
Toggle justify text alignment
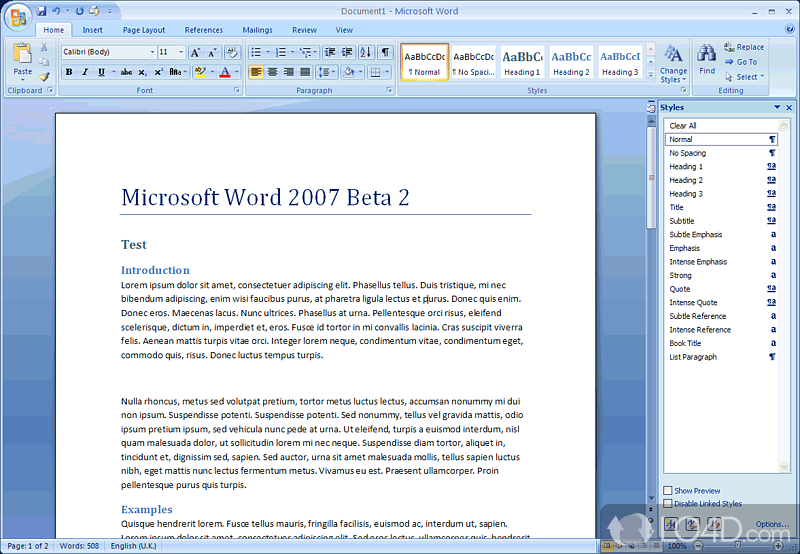[x=305, y=72]
